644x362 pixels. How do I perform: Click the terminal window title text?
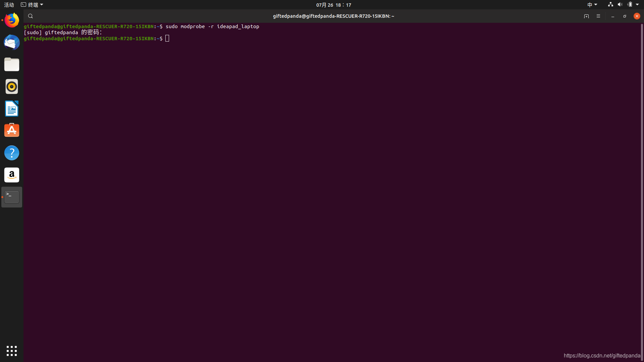point(333,16)
